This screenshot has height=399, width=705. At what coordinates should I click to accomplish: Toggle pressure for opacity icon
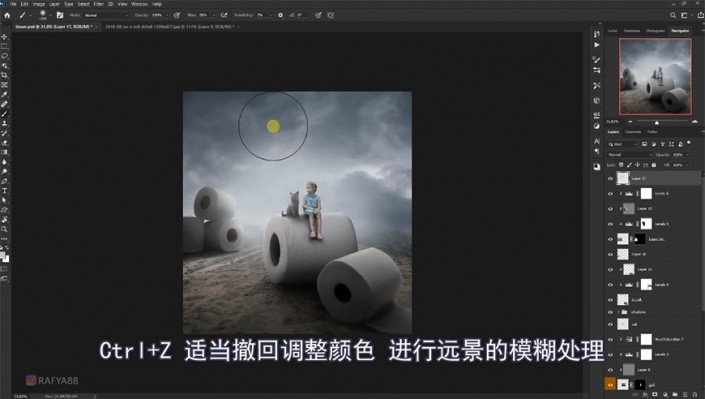[177, 15]
